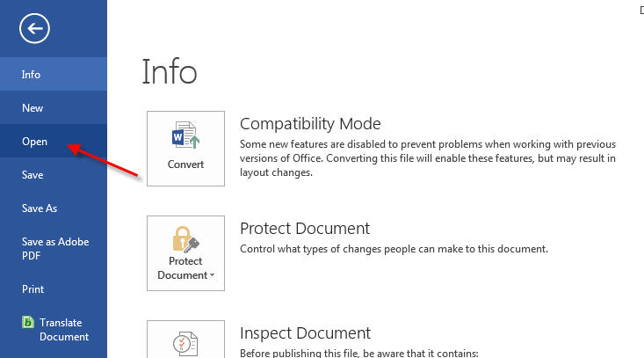The image size is (644, 358).
Task: Click the Compatibility Mode description text
Action: (428, 158)
